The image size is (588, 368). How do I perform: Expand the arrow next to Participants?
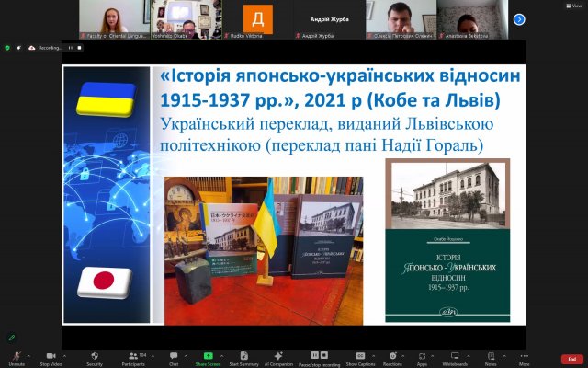[x=153, y=355]
